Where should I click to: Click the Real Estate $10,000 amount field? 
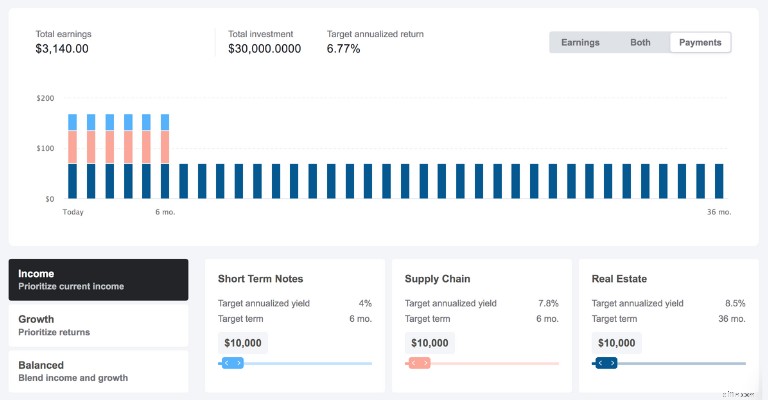pos(617,343)
